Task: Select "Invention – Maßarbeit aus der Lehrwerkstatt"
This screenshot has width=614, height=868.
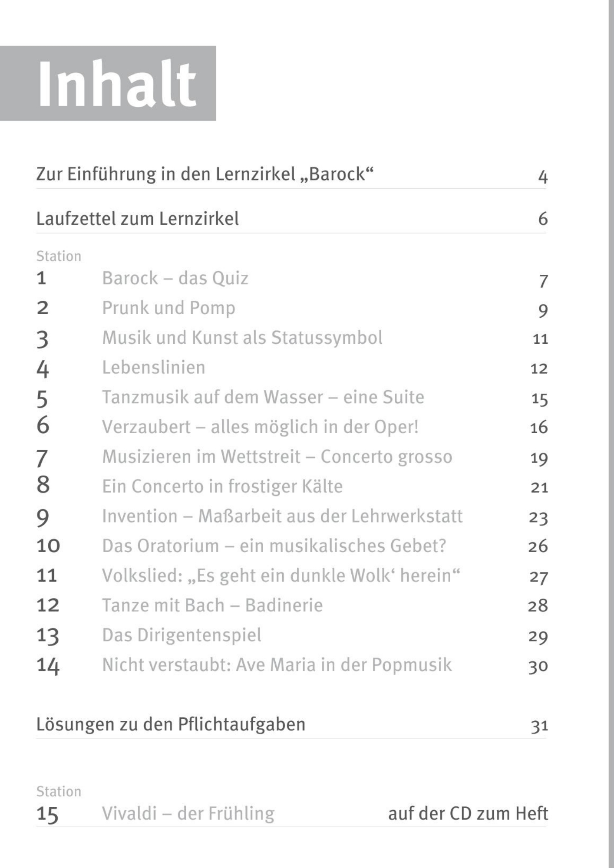Action: click(x=282, y=516)
